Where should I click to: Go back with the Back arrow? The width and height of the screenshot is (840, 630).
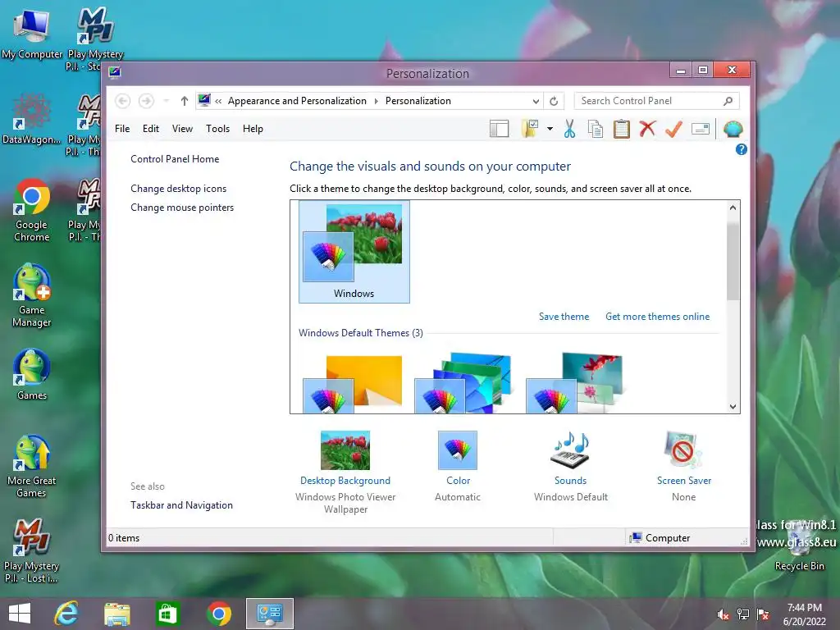(123, 101)
